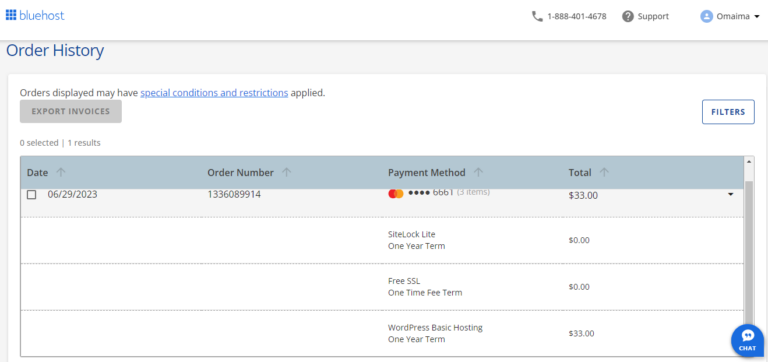Sort by Date using arrow icon
The image size is (768, 362).
tap(60, 172)
